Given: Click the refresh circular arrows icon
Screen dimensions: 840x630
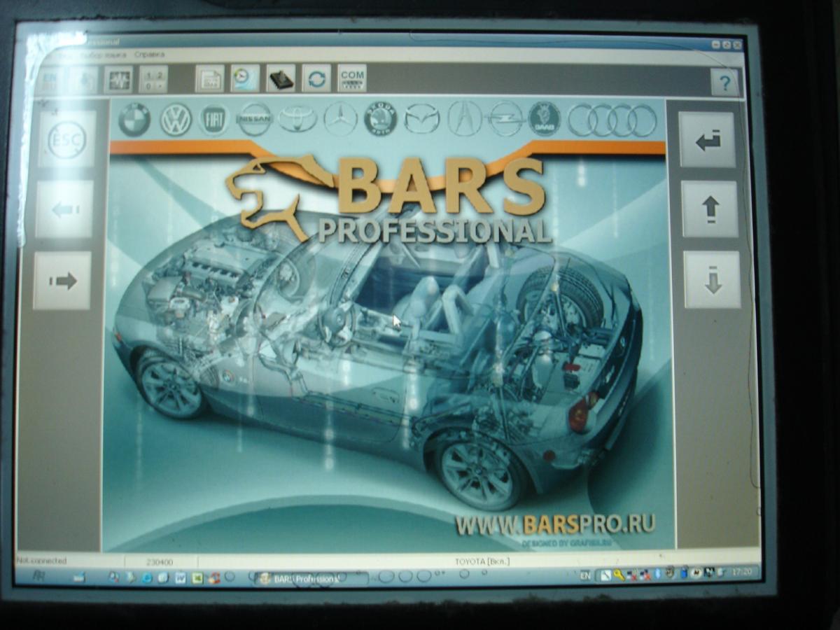Looking at the screenshot, I should pyautogui.click(x=316, y=78).
